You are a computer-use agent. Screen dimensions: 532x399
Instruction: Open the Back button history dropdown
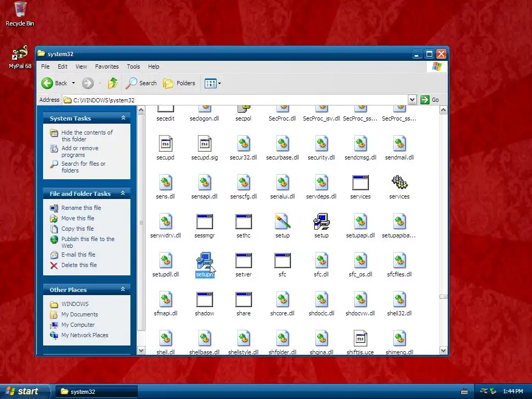pos(73,83)
